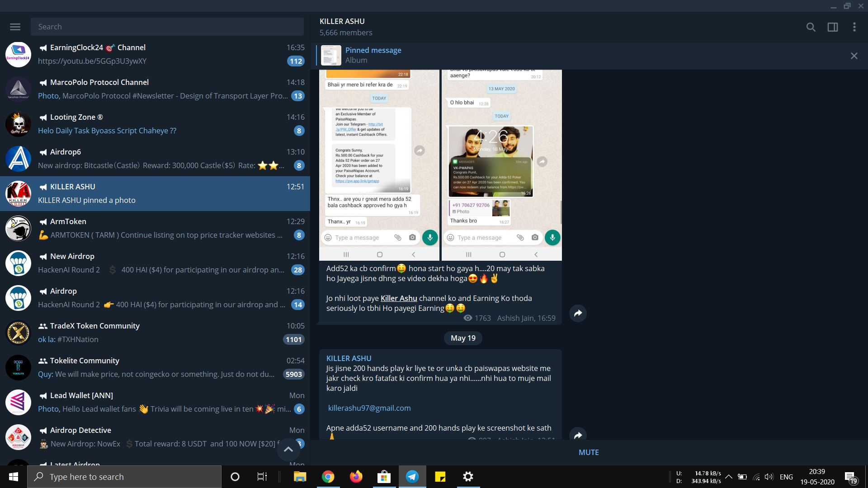Forward the Add52 cashback album post
The height and width of the screenshot is (488, 868).
578,313
